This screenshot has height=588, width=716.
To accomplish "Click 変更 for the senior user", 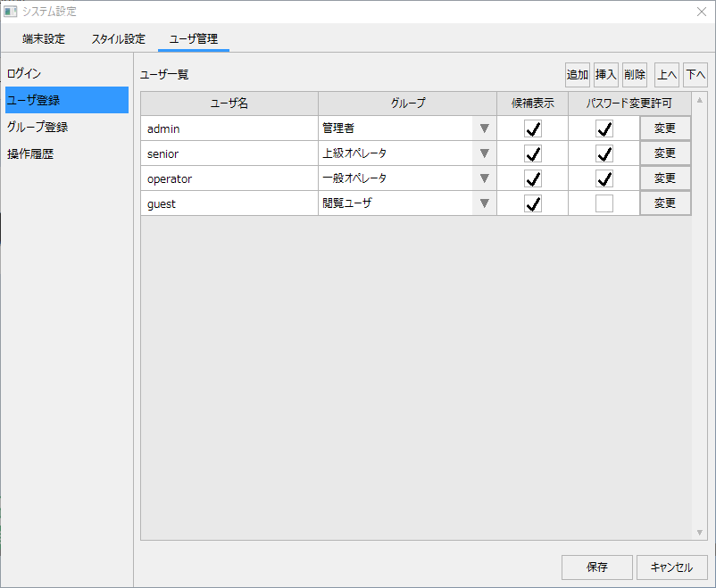I will click(x=665, y=153).
